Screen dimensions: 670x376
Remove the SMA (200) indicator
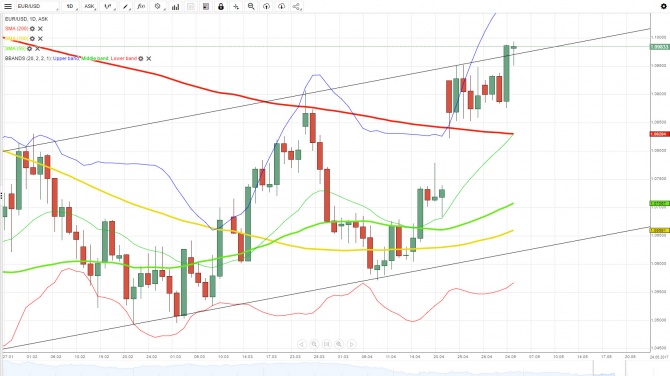(40, 29)
